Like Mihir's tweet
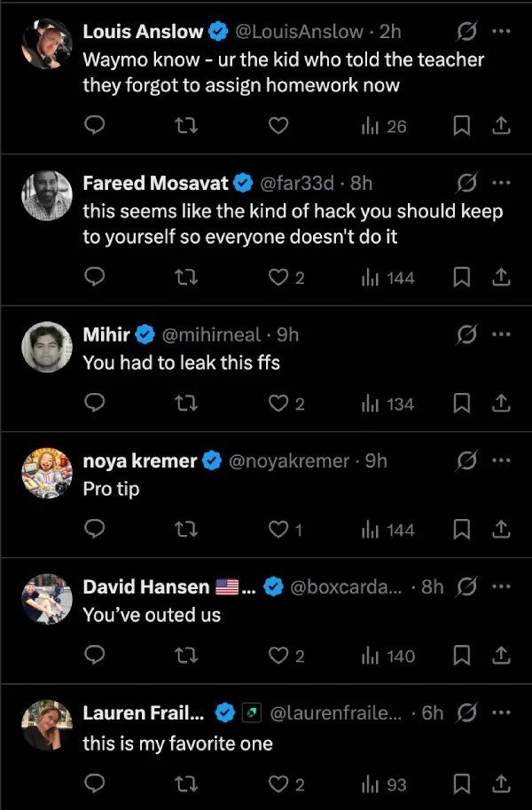532x810 pixels. pos(278,404)
